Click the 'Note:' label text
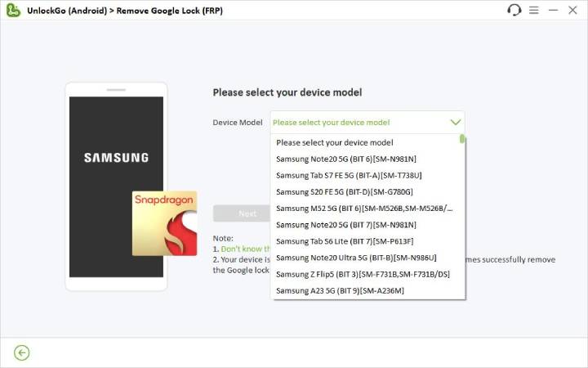Viewport: 588px width, 368px height. (223, 238)
